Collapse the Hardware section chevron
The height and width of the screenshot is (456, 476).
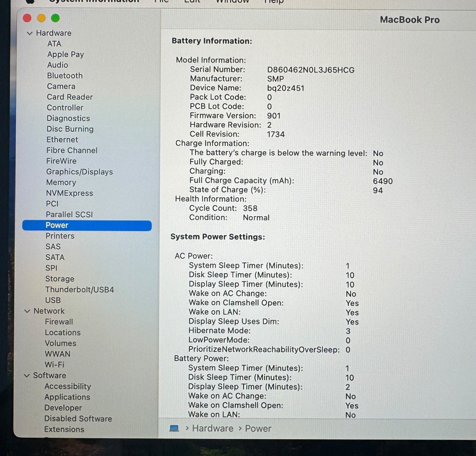tap(29, 33)
